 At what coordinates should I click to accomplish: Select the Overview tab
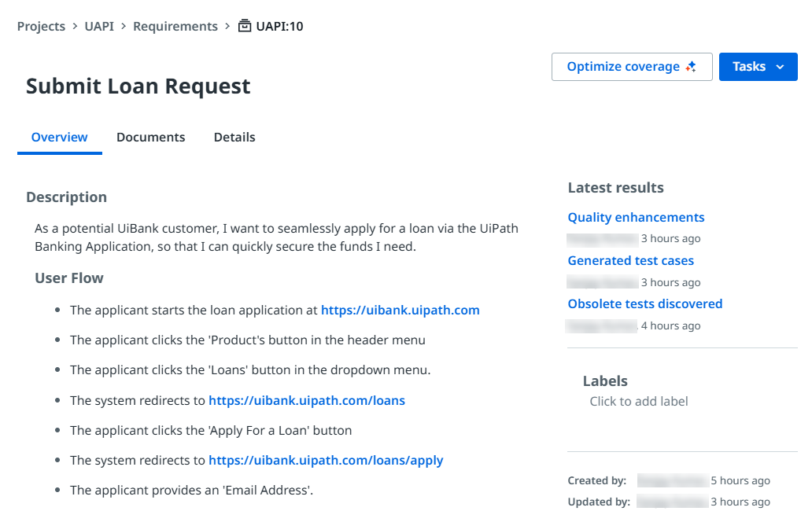(59, 137)
